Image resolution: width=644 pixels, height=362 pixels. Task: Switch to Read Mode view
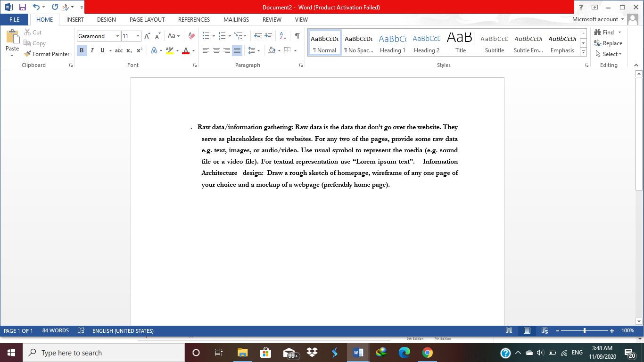[x=509, y=331]
